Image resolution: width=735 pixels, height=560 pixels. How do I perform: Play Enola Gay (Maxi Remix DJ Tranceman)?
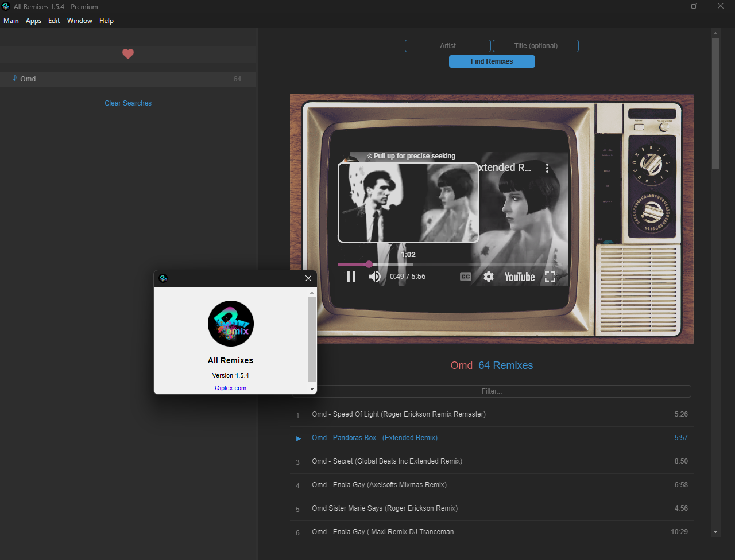click(x=492, y=532)
